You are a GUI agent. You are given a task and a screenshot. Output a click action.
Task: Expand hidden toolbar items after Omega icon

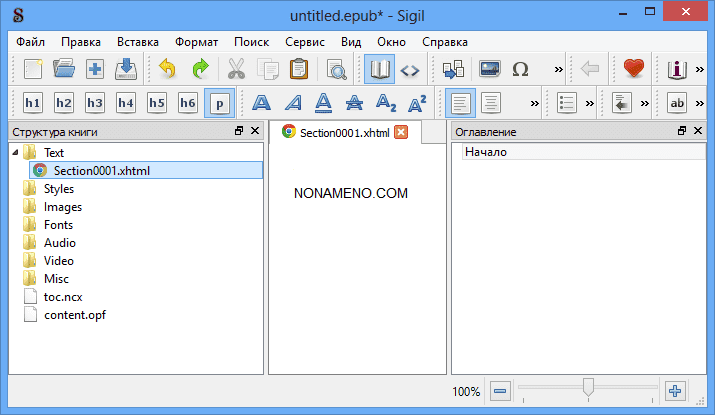559,69
